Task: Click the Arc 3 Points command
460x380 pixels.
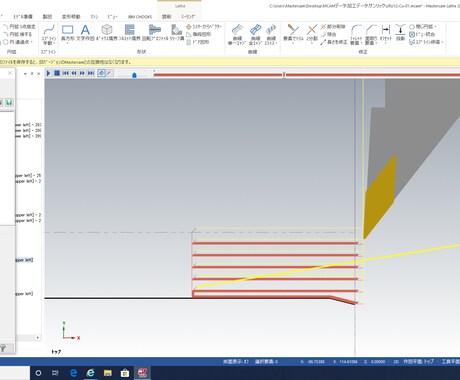Action: [x=19, y=27]
